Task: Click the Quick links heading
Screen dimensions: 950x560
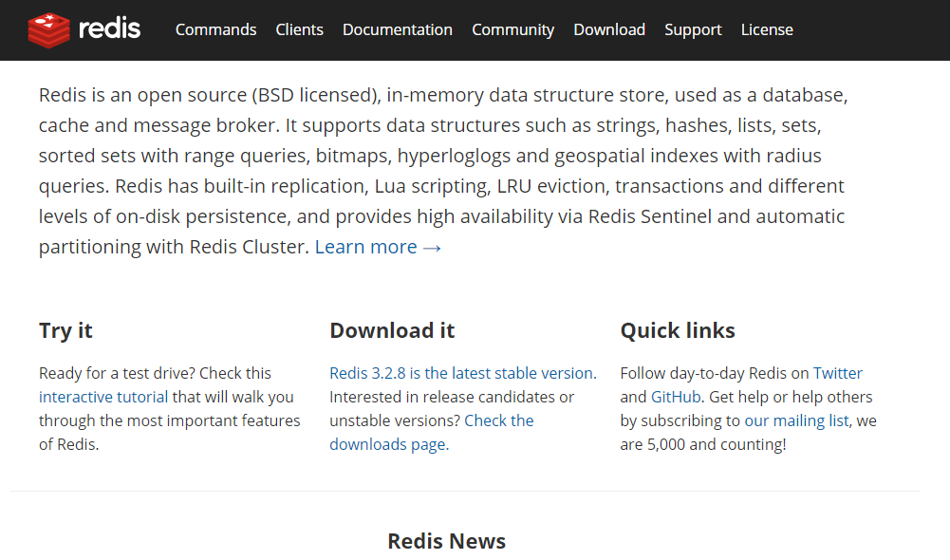Action: point(678,330)
